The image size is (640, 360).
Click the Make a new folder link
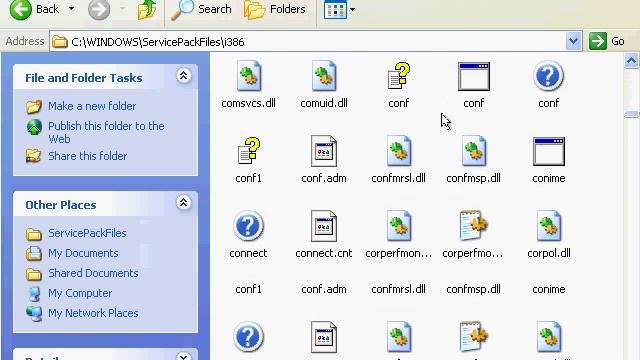[92, 106]
